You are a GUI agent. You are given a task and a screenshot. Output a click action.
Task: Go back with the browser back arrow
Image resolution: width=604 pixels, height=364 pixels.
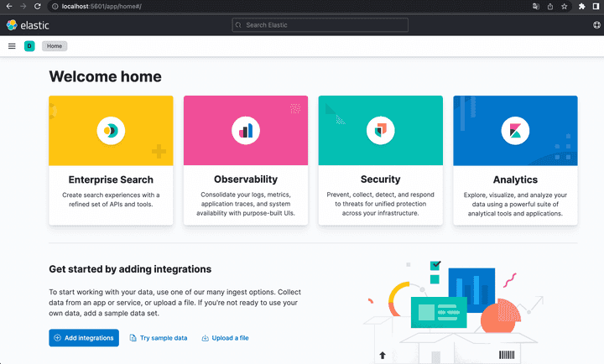[9, 6]
